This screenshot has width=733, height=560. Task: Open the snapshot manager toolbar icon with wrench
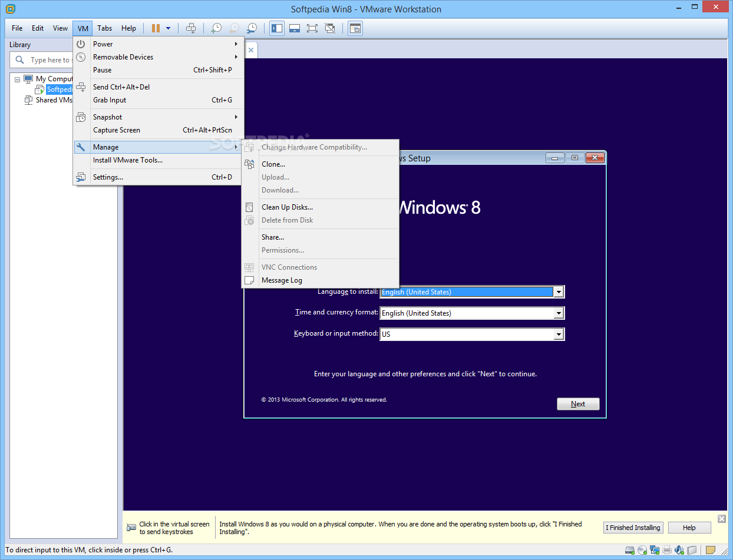tap(252, 28)
